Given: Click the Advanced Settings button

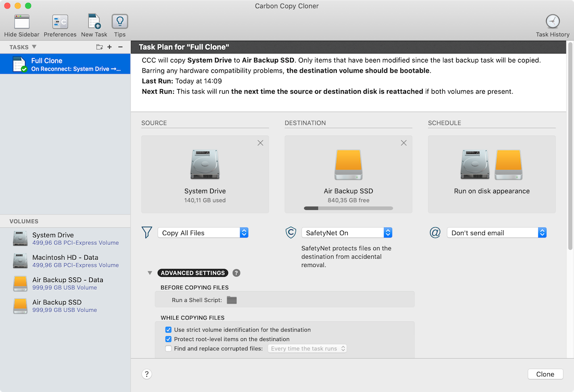Looking at the screenshot, I should point(192,273).
